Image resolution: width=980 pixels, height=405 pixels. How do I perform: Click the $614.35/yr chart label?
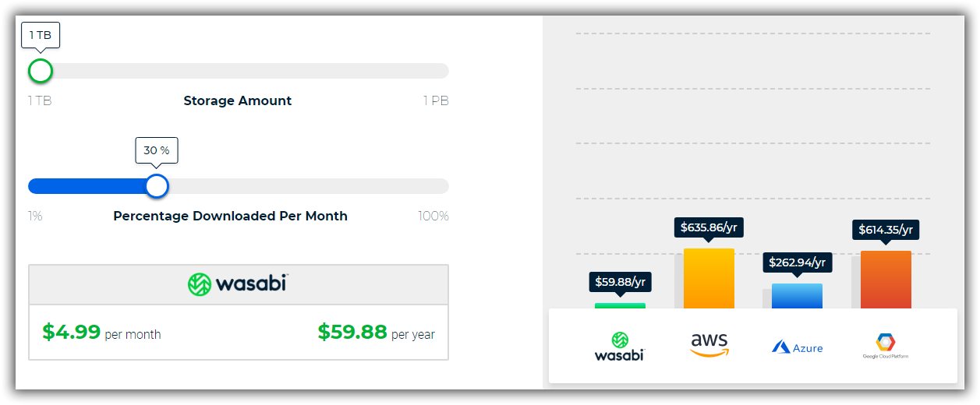[x=886, y=230]
